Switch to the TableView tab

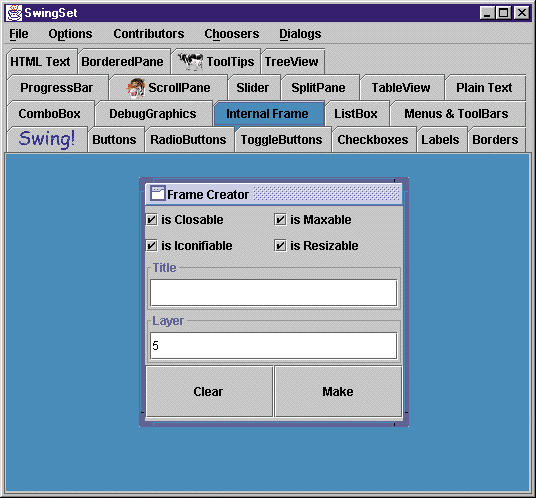(402, 88)
